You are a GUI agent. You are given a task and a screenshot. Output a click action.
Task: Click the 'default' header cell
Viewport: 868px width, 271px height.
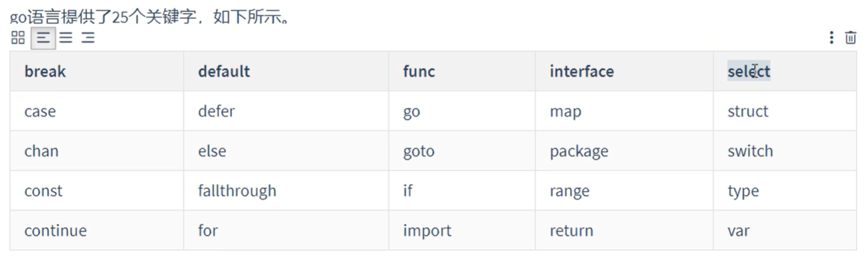click(286, 71)
